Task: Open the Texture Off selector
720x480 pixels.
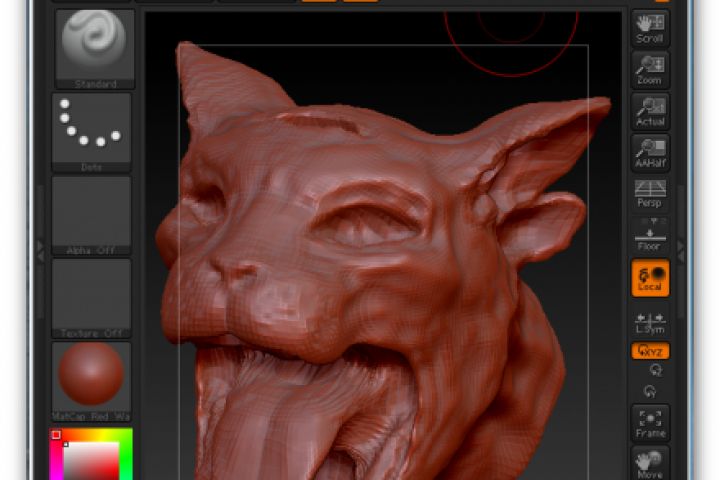Action: point(91,299)
